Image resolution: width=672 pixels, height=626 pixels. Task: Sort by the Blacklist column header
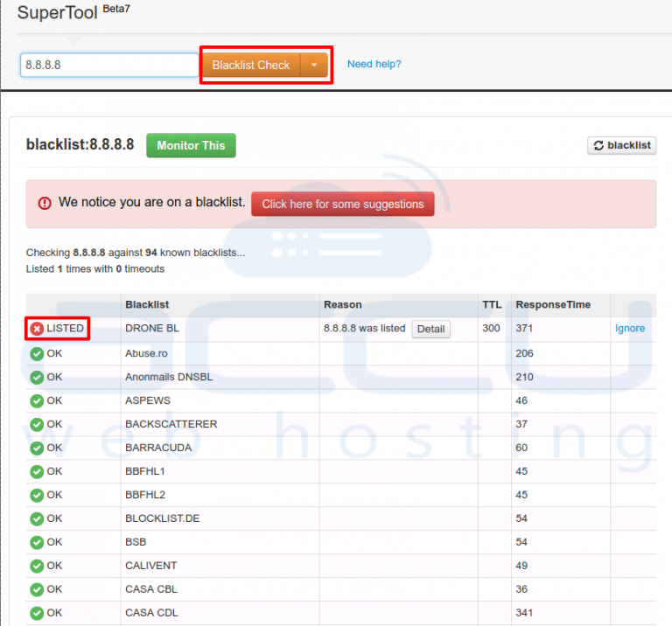click(x=147, y=304)
